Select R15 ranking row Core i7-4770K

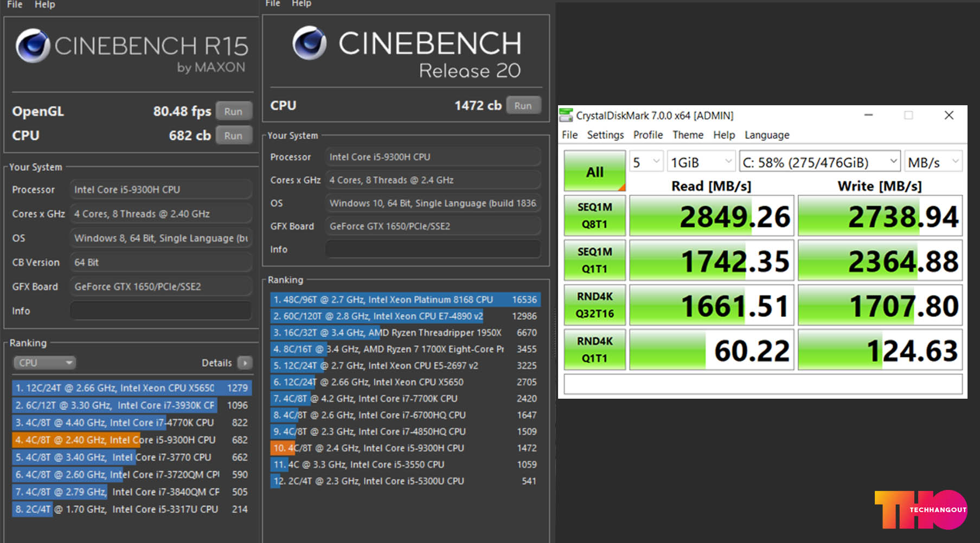(131, 423)
